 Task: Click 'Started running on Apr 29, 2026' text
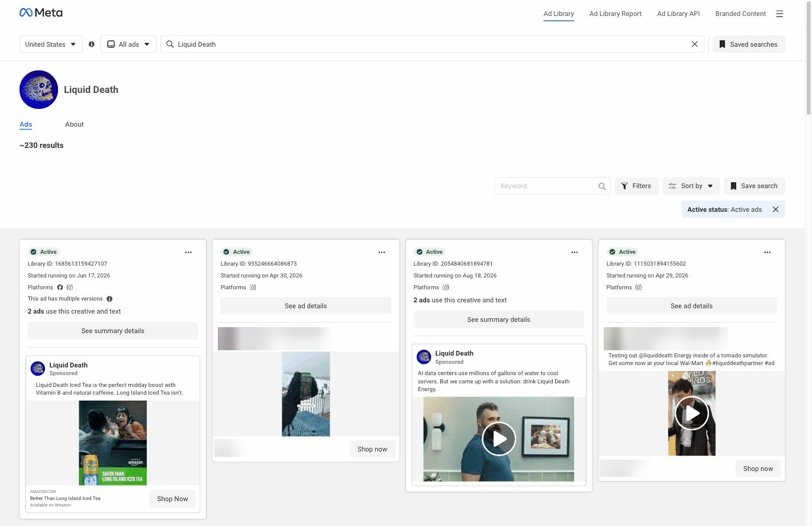click(647, 276)
